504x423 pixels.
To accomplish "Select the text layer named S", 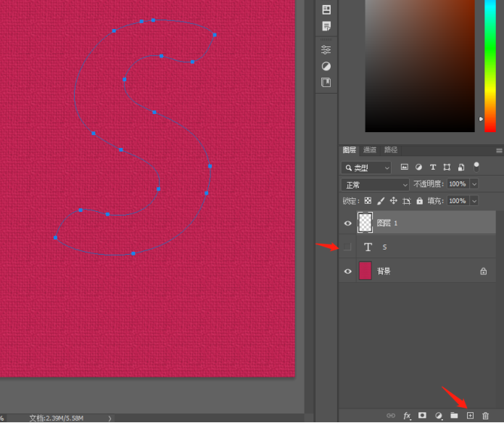I will (417, 247).
